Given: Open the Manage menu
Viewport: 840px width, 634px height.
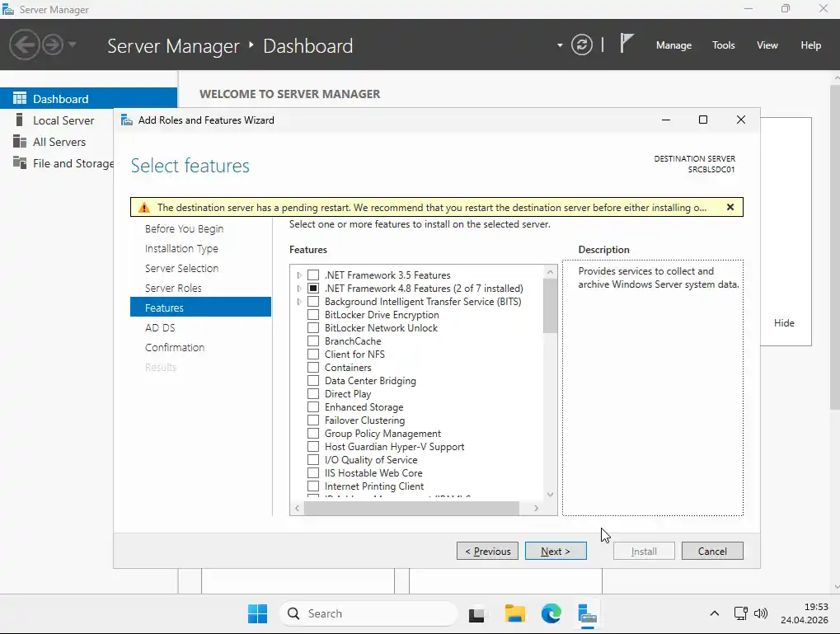Looking at the screenshot, I should (673, 45).
